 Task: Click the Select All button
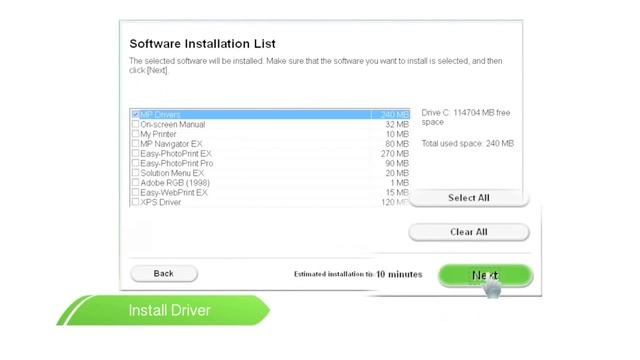point(469,198)
